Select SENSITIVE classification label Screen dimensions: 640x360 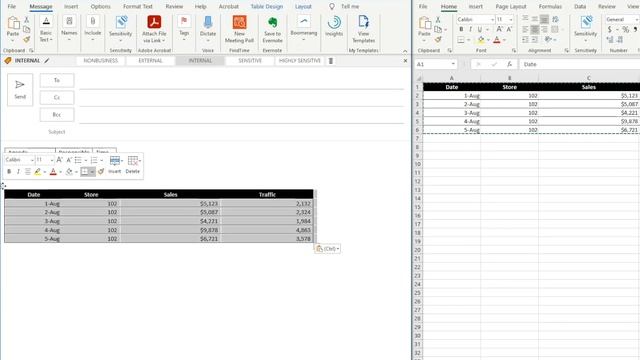tap(250, 60)
